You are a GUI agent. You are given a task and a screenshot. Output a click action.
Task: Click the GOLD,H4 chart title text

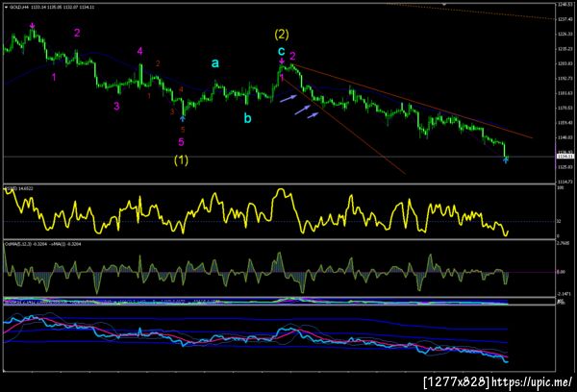tap(17, 8)
